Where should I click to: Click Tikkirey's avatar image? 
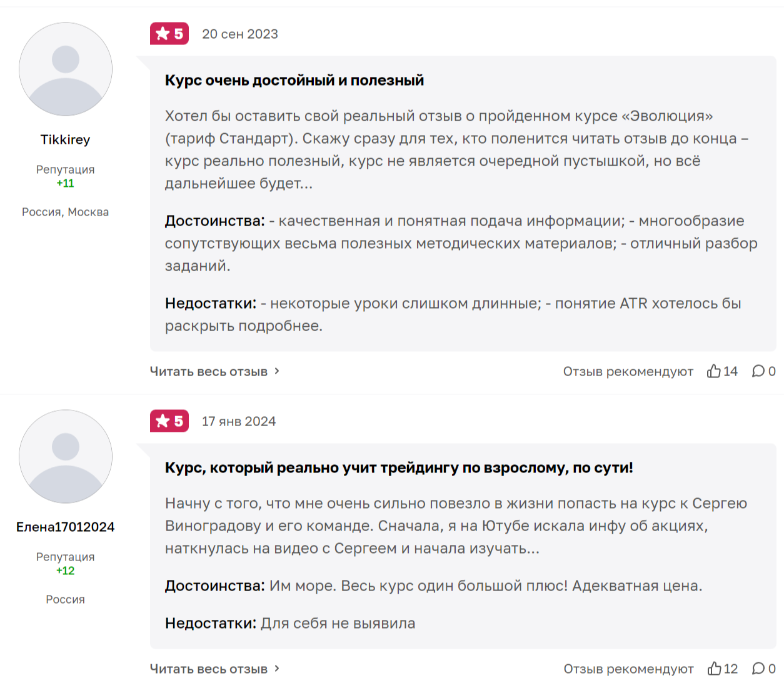(66, 69)
